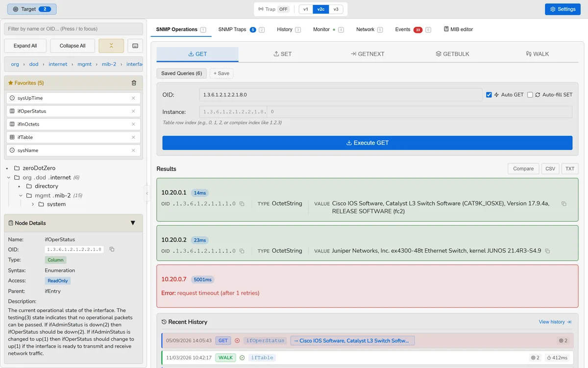Remove ifTable from favorites

point(133,137)
